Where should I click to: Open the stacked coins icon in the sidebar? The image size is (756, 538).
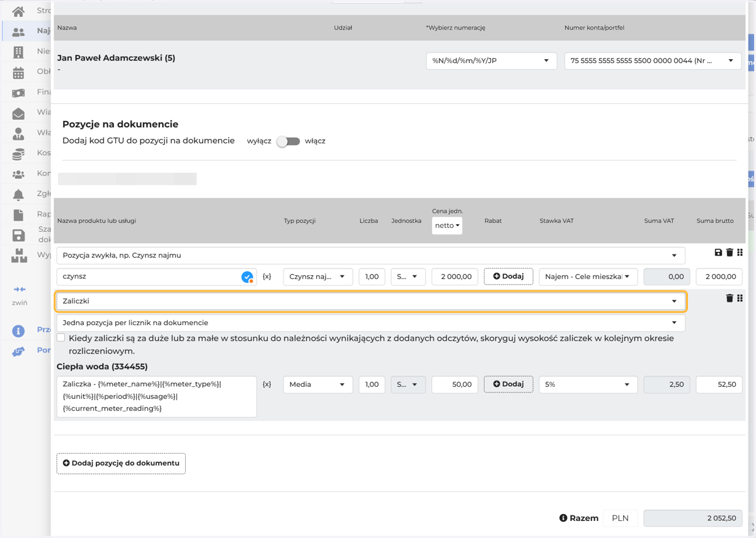(18, 153)
